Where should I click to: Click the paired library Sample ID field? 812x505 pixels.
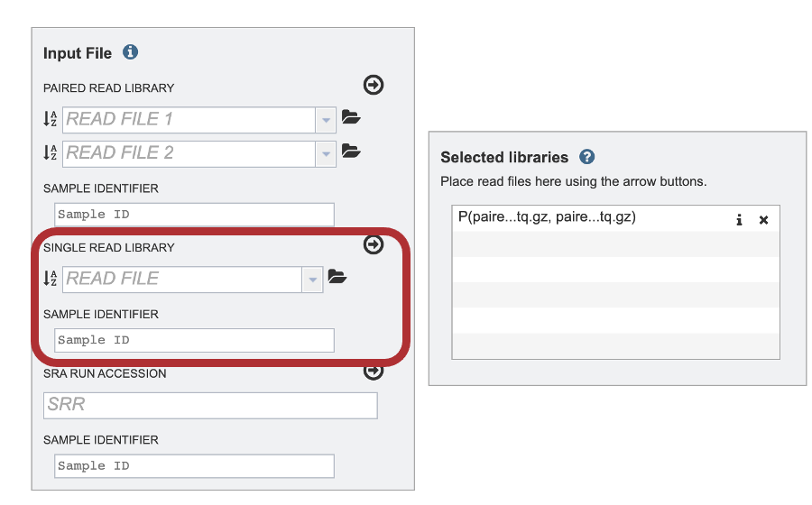(x=194, y=215)
